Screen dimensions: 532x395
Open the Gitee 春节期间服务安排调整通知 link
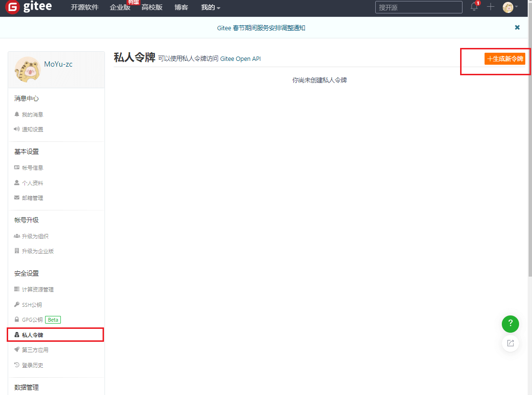click(x=261, y=28)
